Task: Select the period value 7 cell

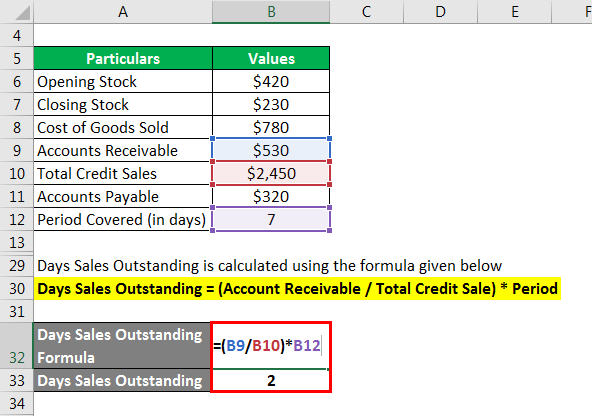Action: (x=271, y=220)
